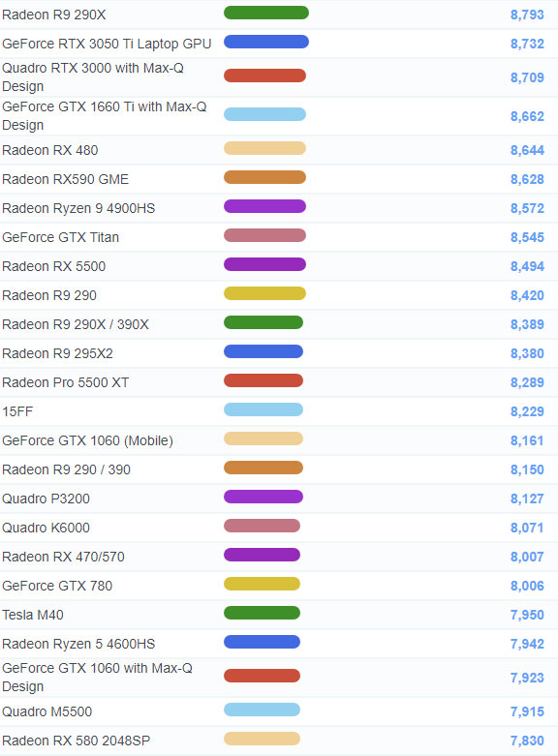Screen dimensions: 558x756
Task: Open the Radeon R9 290 entry
Action: tap(49, 295)
